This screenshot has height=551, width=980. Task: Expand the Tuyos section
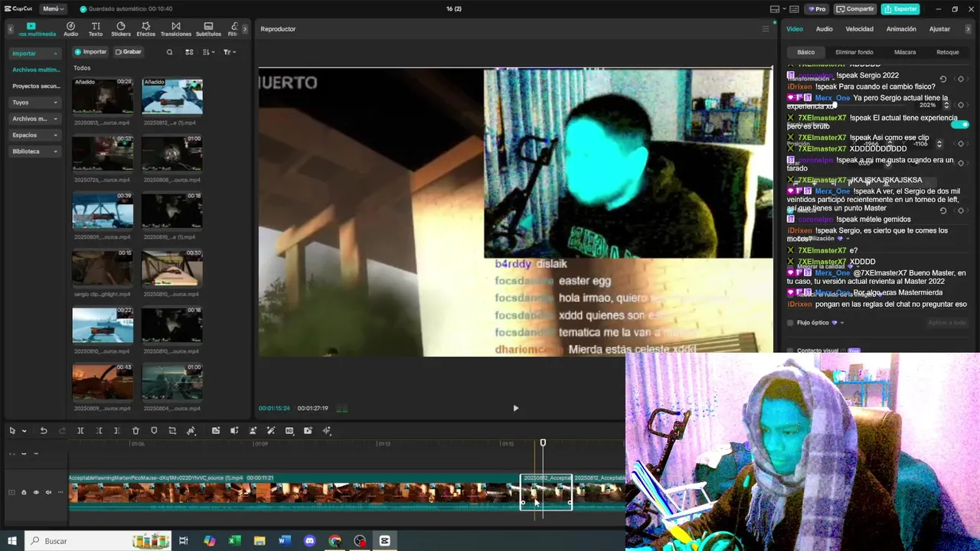35,103
